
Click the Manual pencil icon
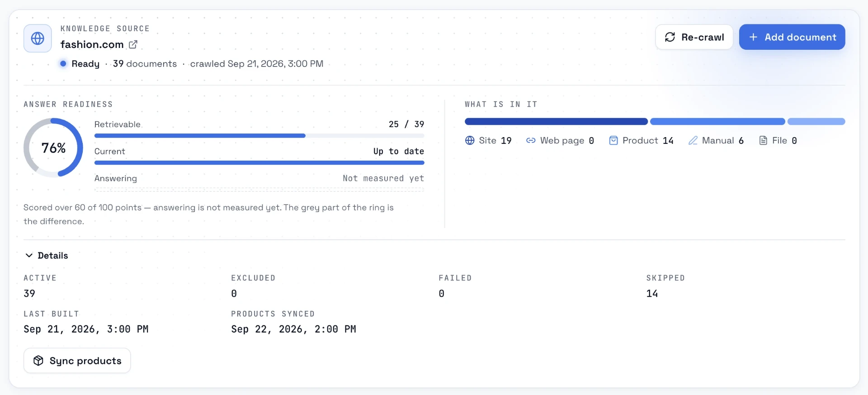[693, 141]
